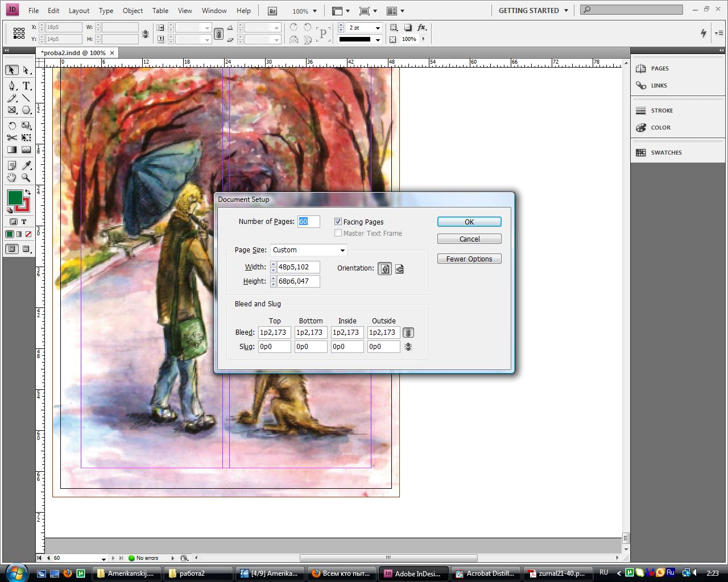The width and height of the screenshot is (728, 582).
Task: Open the Pages panel
Action: 660,68
